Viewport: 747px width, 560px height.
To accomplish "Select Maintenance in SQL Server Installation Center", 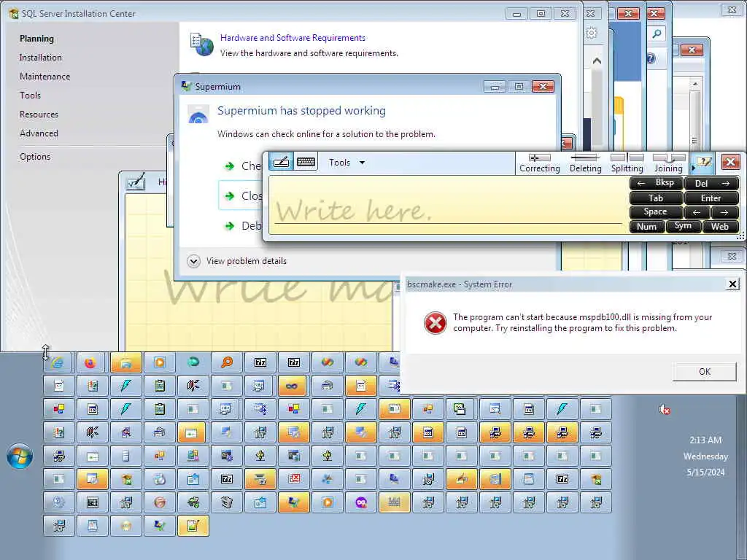I will click(44, 77).
